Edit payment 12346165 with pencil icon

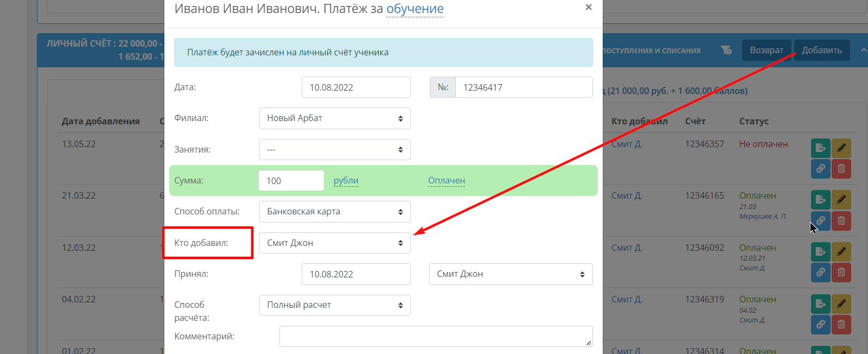[841, 200]
